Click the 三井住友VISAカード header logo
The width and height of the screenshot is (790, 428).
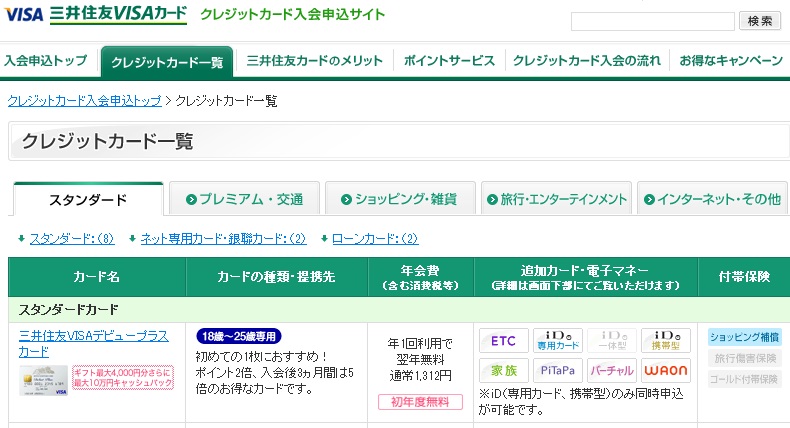118,14
